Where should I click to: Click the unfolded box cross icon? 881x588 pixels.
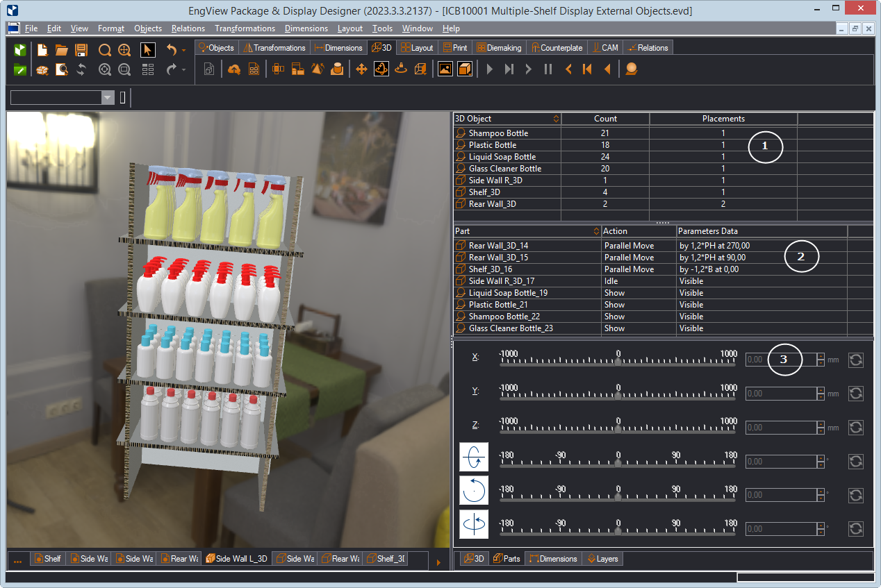279,69
